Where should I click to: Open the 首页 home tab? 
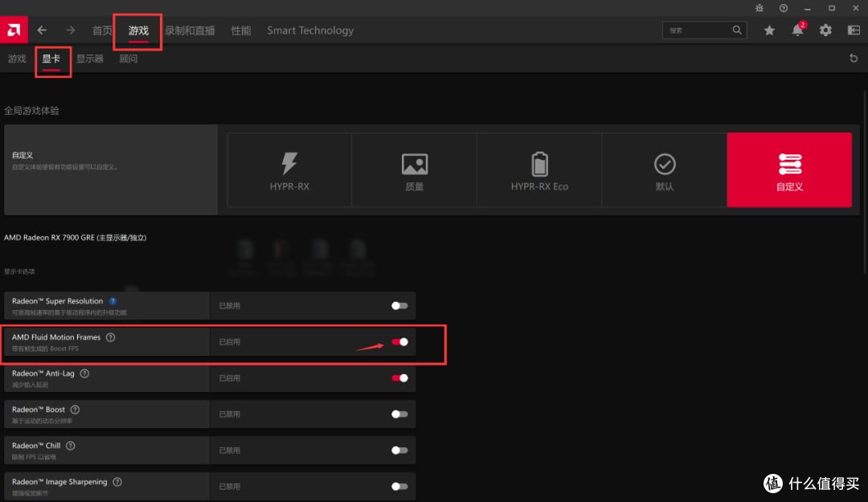[102, 31]
